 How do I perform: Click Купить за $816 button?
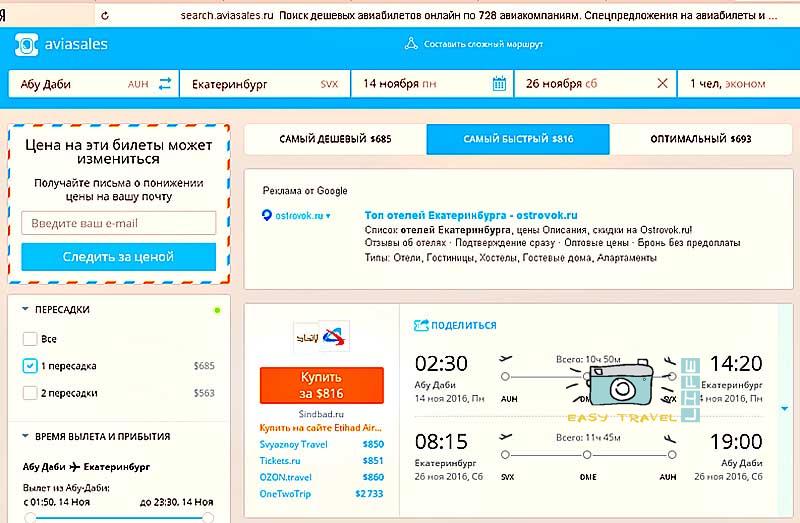321,385
